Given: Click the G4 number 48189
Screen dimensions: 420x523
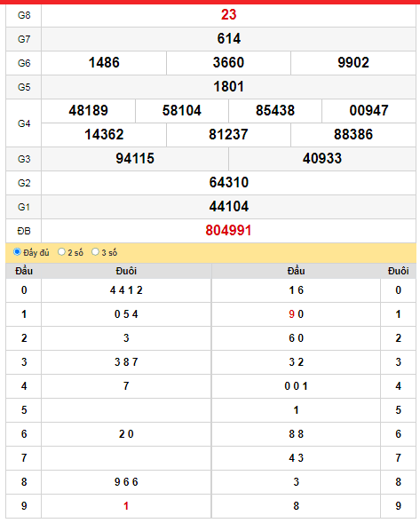Looking at the screenshot, I should (89, 111).
